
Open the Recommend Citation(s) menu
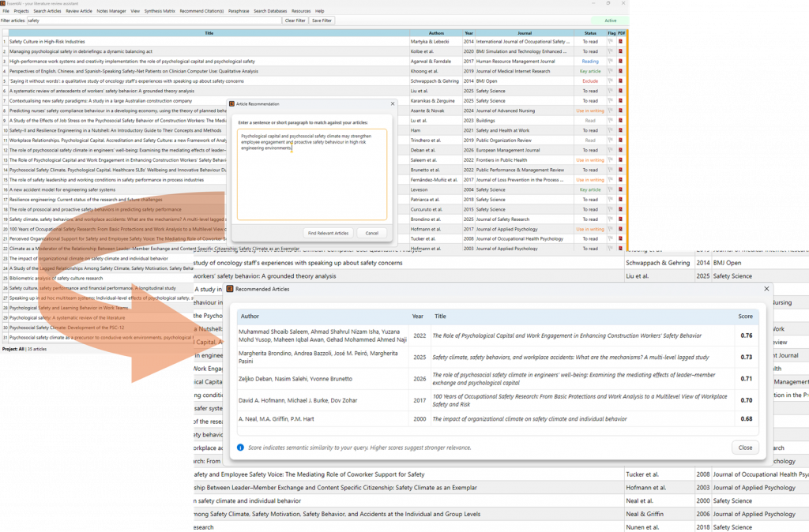pos(201,11)
